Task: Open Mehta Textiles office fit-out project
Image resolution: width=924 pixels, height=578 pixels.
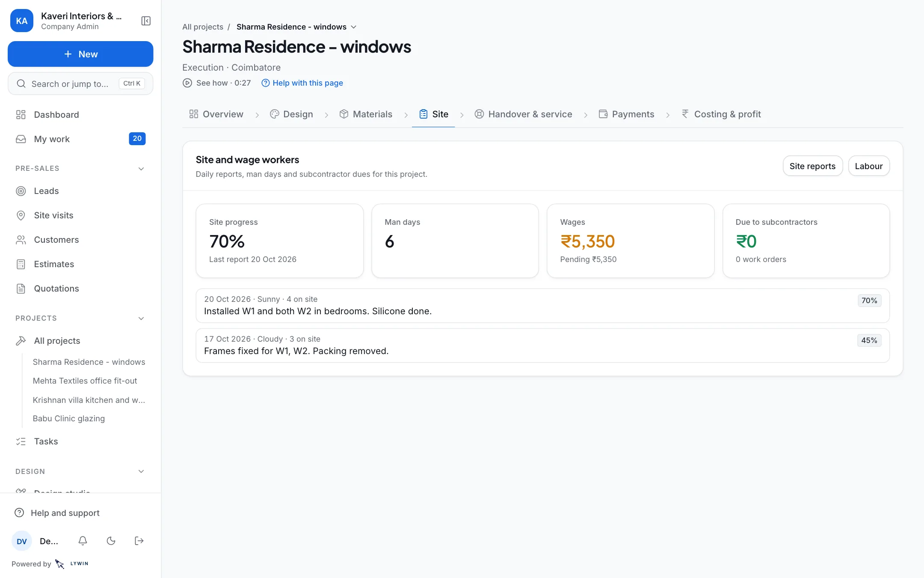Action: click(85, 381)
